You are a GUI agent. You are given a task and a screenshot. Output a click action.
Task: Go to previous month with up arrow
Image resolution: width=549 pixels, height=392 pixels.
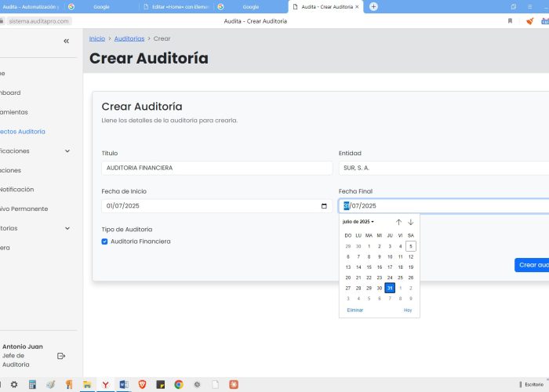click(398, 222)
